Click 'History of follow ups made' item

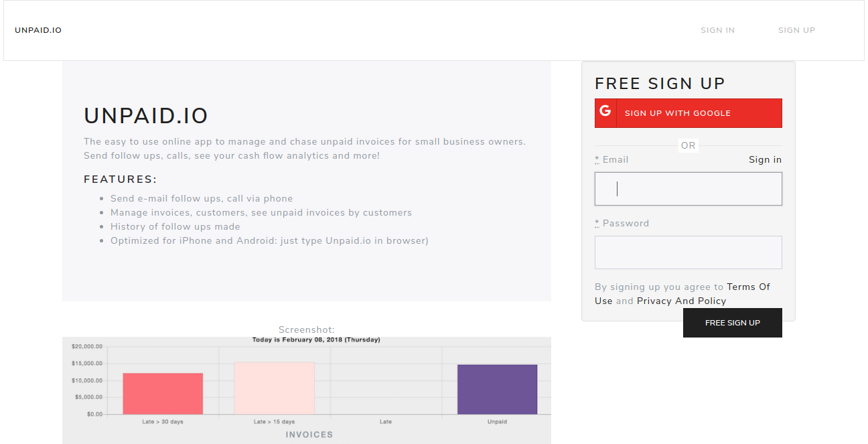(175, 226)
